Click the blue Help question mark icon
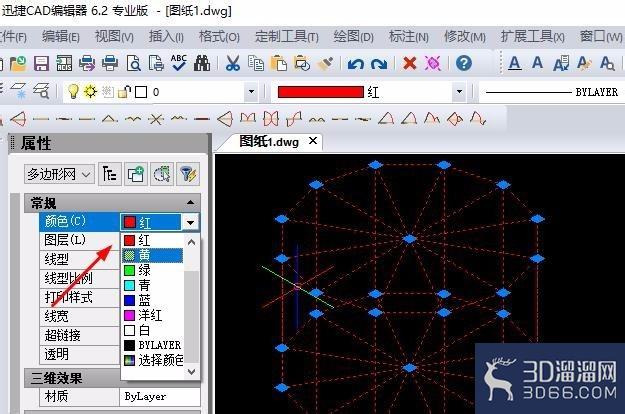 pyautogui.click(x=464, y=63)
